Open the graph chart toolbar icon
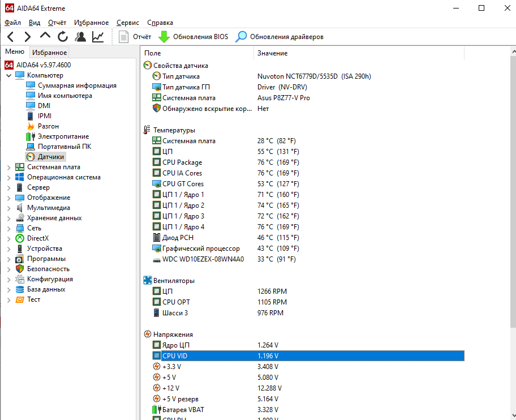The height and width of the screenshot is (420, 516). [98, 37]
